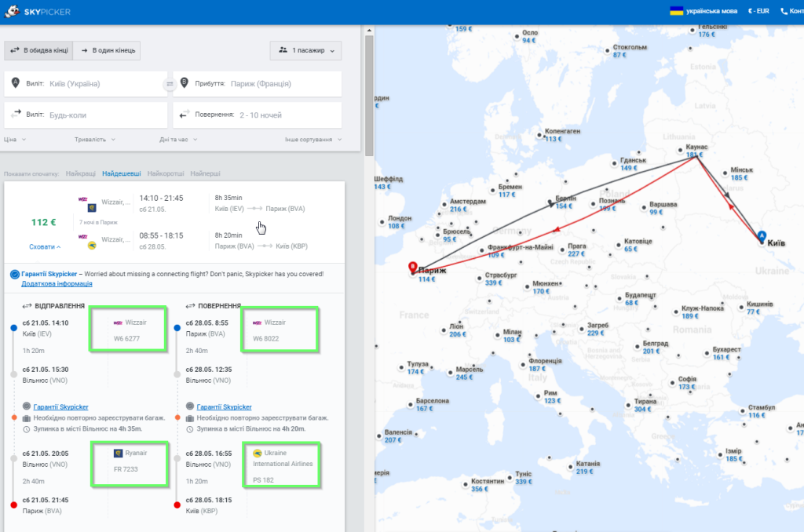Click the results panel vertical scrollbar
The width and height of the screenshot is (804, 532).
point(369,95)
